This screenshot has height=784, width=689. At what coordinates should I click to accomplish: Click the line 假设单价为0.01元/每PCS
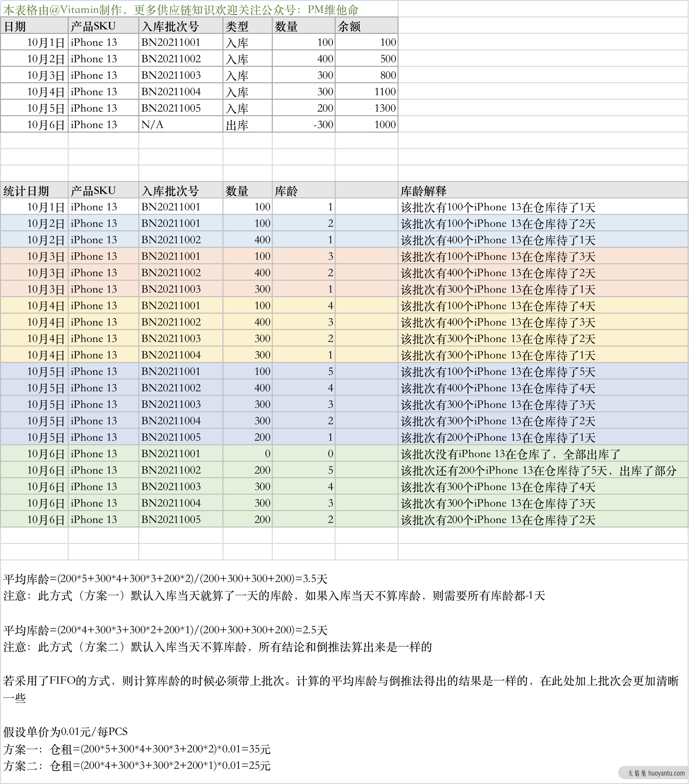[x=65, y=732]
